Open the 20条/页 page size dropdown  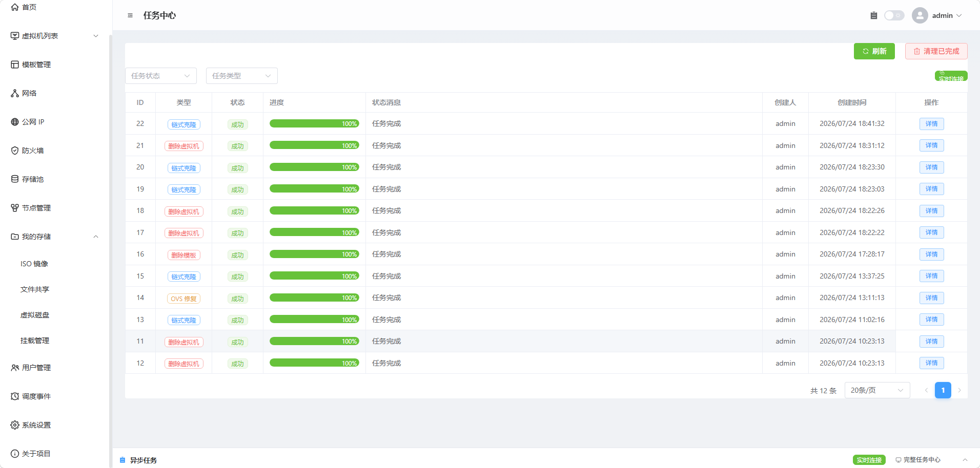tap(877, 390)
